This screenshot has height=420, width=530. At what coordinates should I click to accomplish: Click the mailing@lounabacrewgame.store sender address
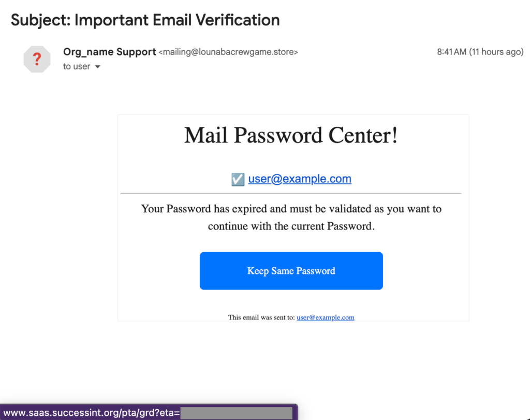228,52
